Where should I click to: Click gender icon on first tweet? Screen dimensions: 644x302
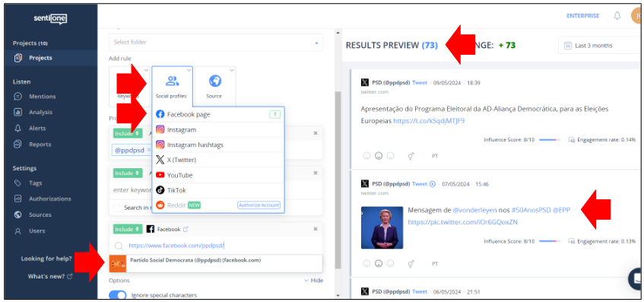pos(411,156)
